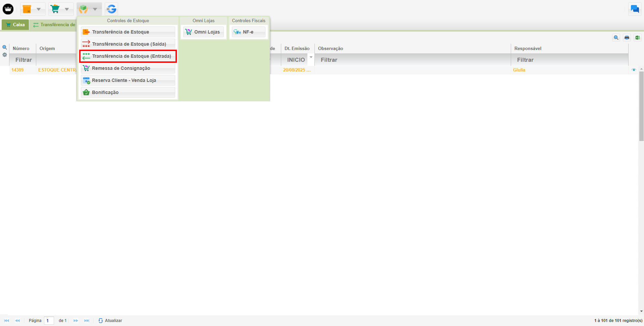Click the blue refresh sync icon
The height and width of the screenshot is (326, 644).
tap(111, 9)
